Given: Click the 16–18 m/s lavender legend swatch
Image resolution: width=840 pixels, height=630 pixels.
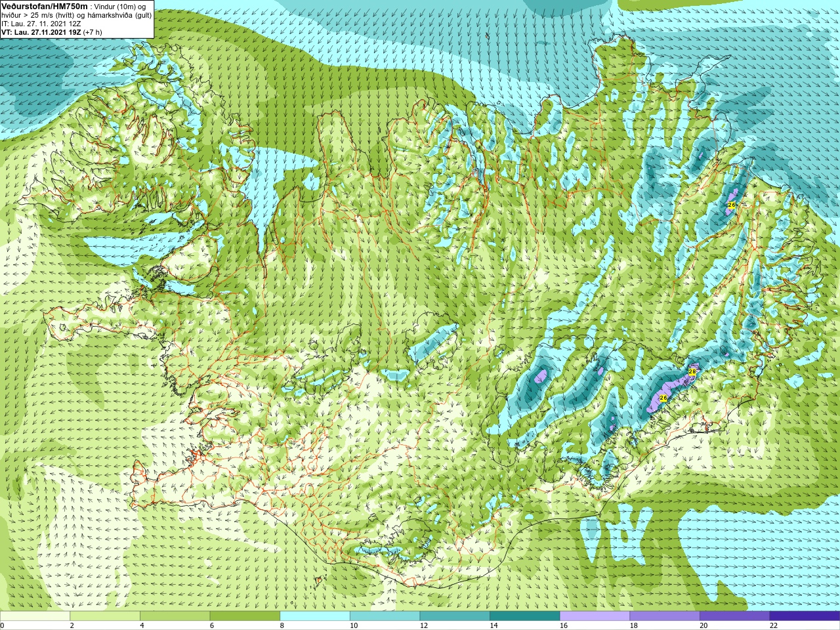Looking at the screenshot, I should coord(595,616).
